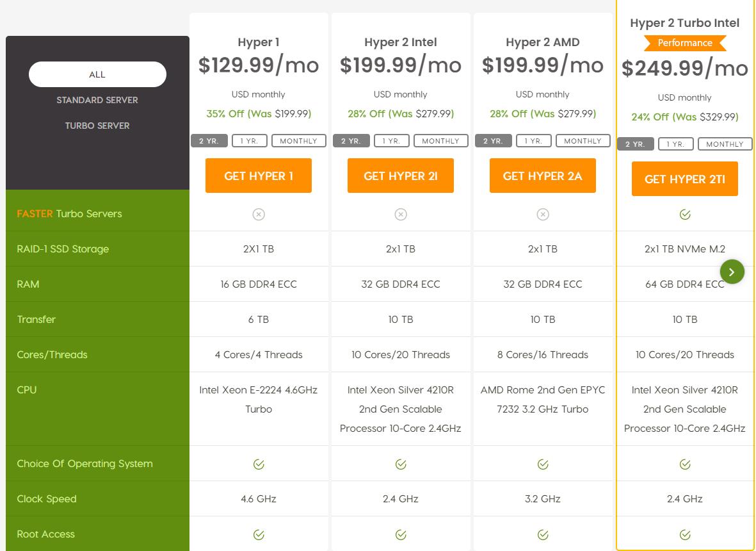
Task: Click Hyper 1 plan title
Action: [x=259, y=42]
